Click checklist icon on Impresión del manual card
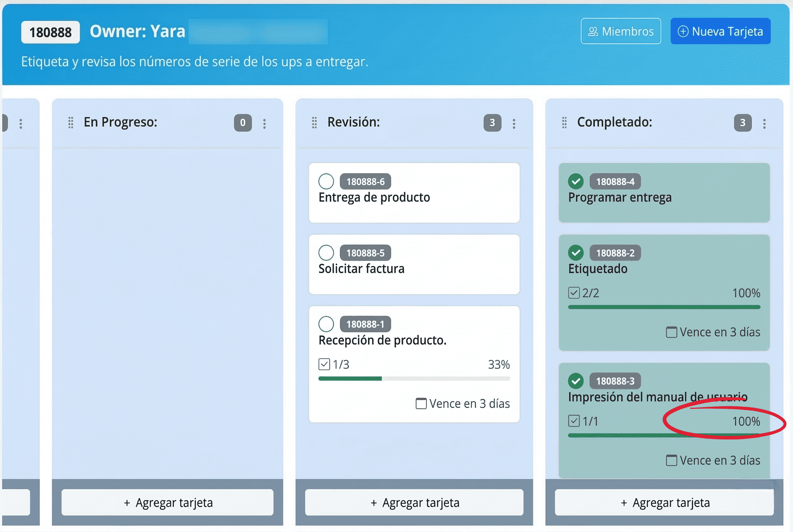 coord(574,421)
